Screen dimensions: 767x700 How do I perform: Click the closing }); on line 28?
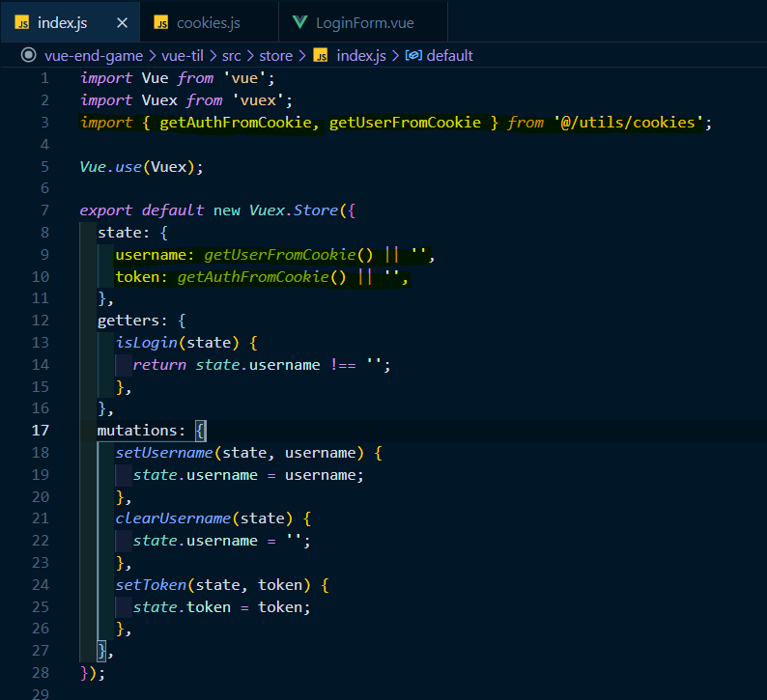[93, 673]
